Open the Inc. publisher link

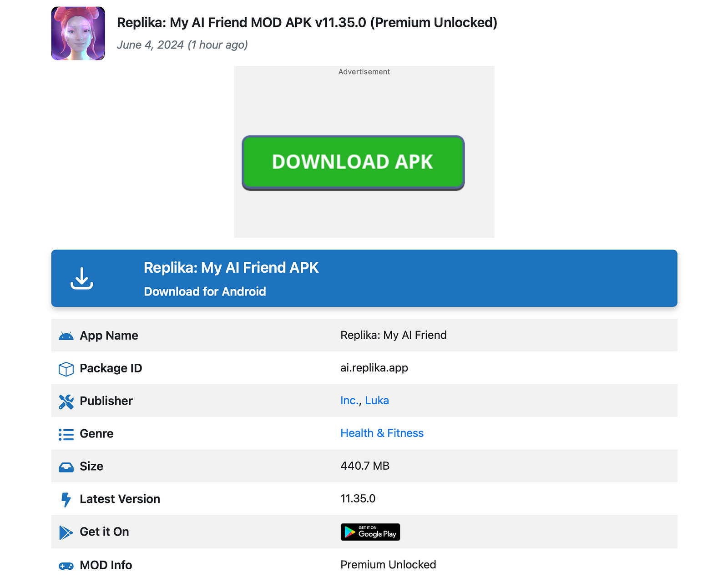pos(349,401)
